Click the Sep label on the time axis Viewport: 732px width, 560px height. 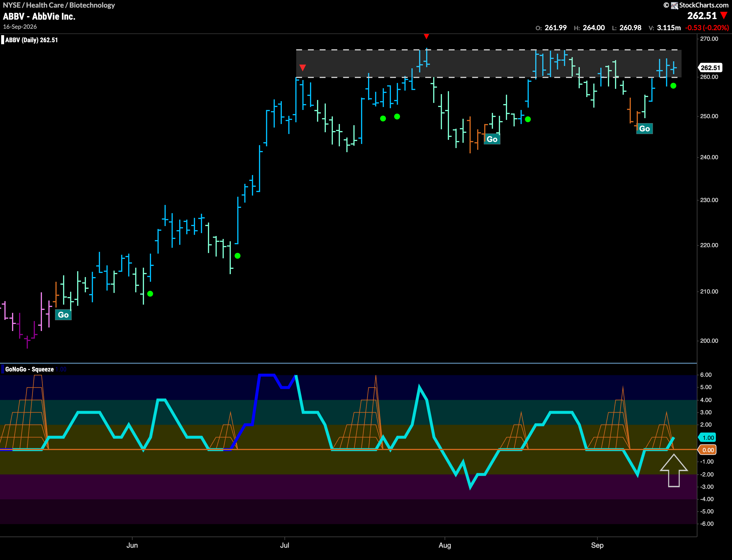[x=597, y=545]
